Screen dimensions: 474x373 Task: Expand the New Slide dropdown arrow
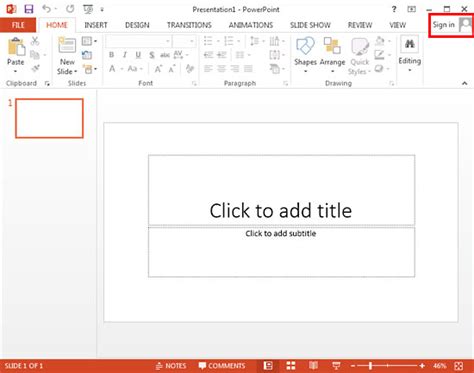click(76, 72)
